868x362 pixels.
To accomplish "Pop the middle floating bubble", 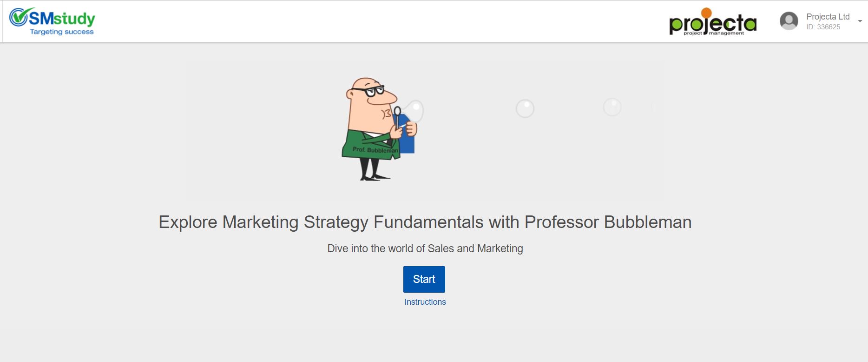I will click(525, 108).
